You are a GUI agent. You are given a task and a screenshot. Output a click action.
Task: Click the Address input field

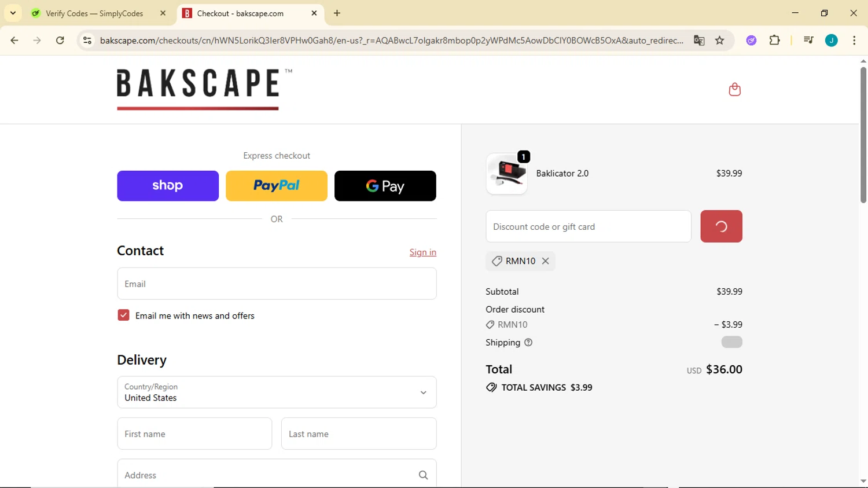277,475
